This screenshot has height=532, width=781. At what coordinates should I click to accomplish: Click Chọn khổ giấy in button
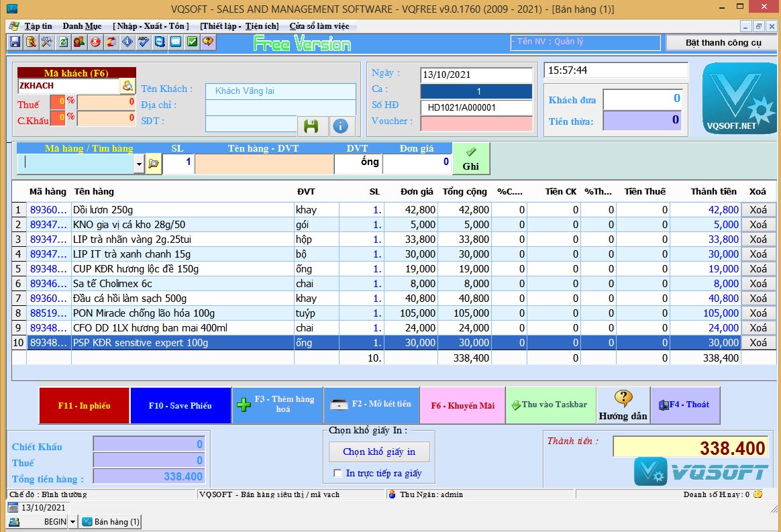coord(379,451)
